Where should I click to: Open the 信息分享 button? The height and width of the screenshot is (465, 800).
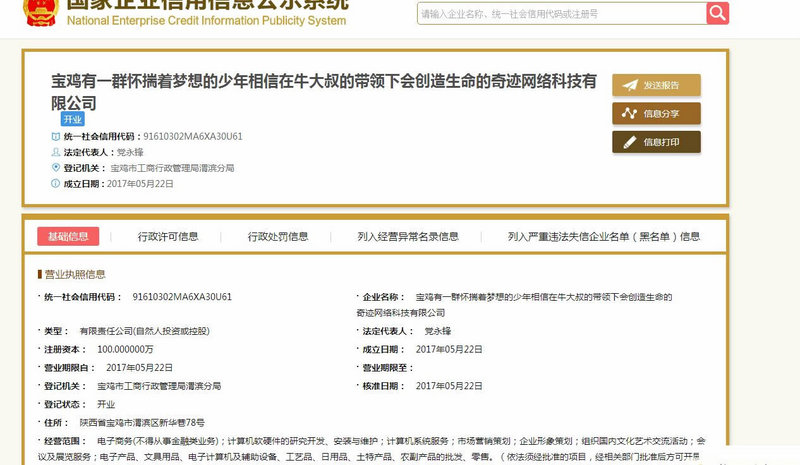click(656, 113)
